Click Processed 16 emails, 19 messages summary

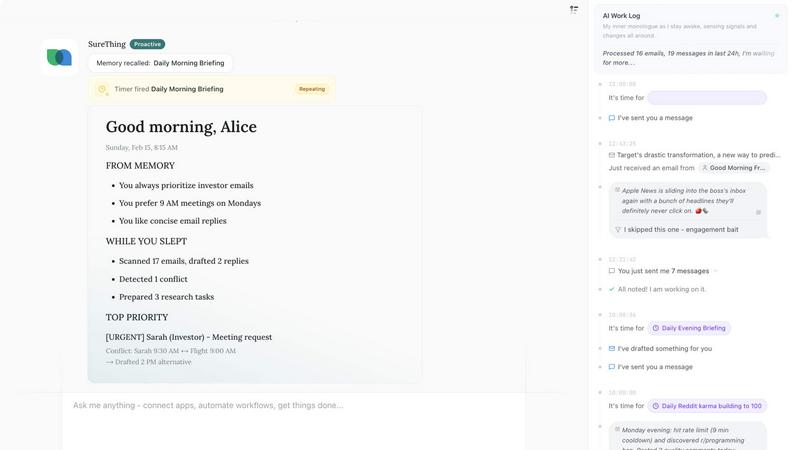pos(688,58)
